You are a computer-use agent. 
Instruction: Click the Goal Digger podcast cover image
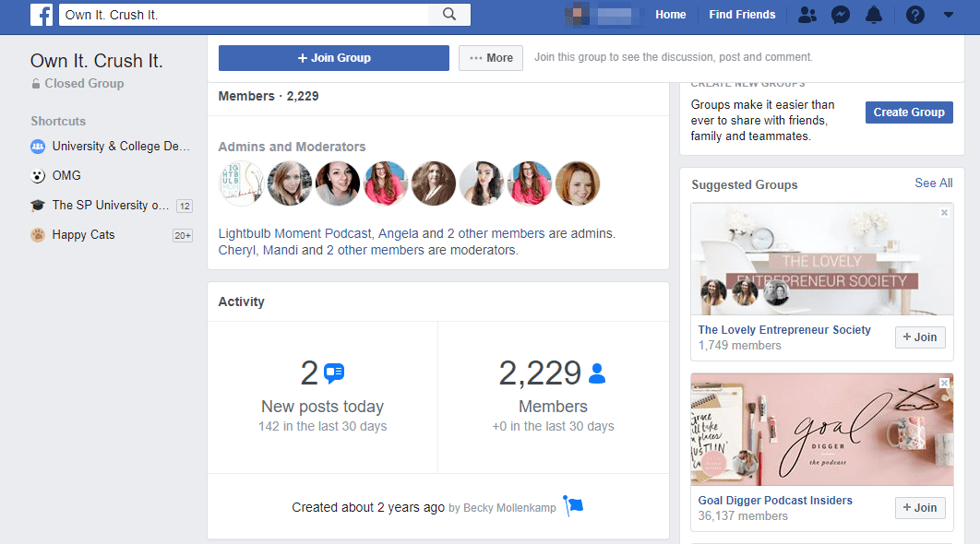(x=822, y=430)
